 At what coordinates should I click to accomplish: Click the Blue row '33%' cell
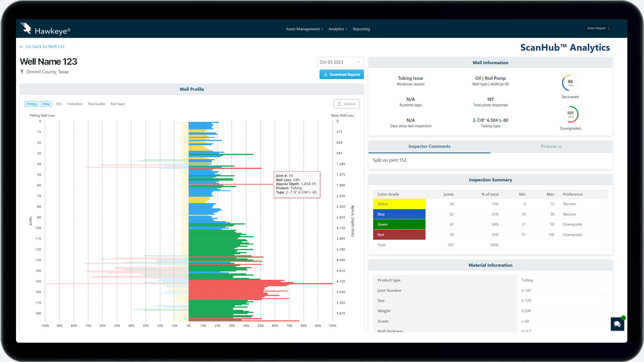495,214
